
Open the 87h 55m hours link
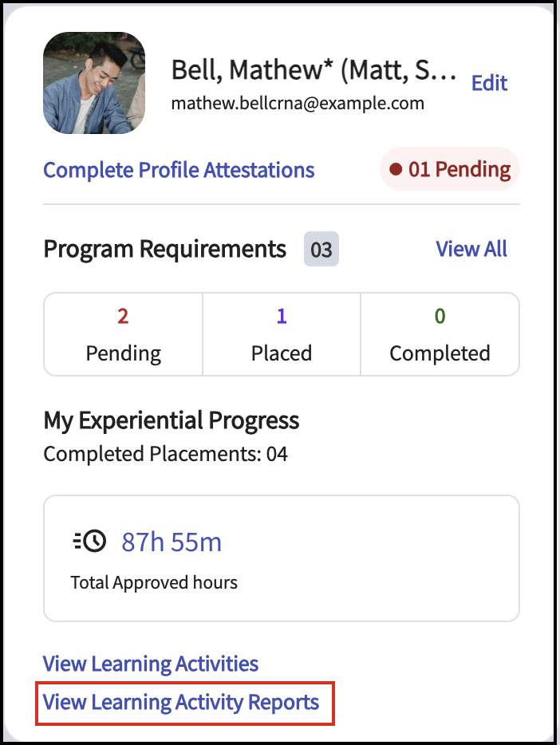tap(171, 542)
